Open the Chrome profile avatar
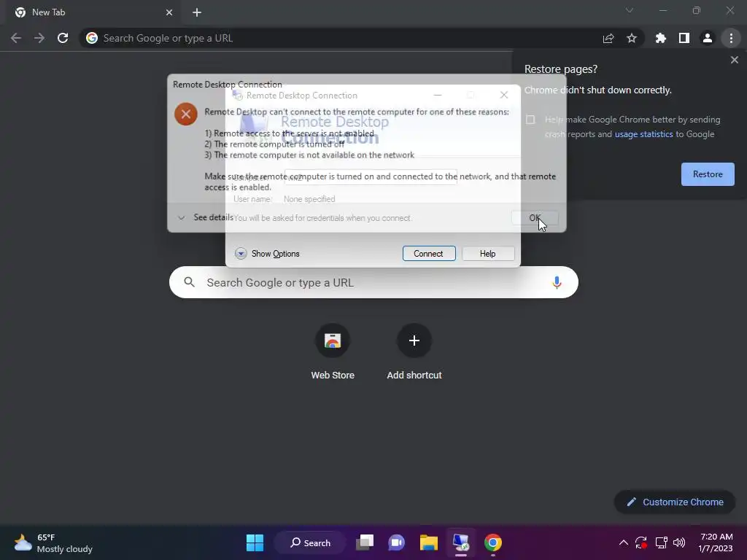The image size is (747, 560). click(708, 38)
